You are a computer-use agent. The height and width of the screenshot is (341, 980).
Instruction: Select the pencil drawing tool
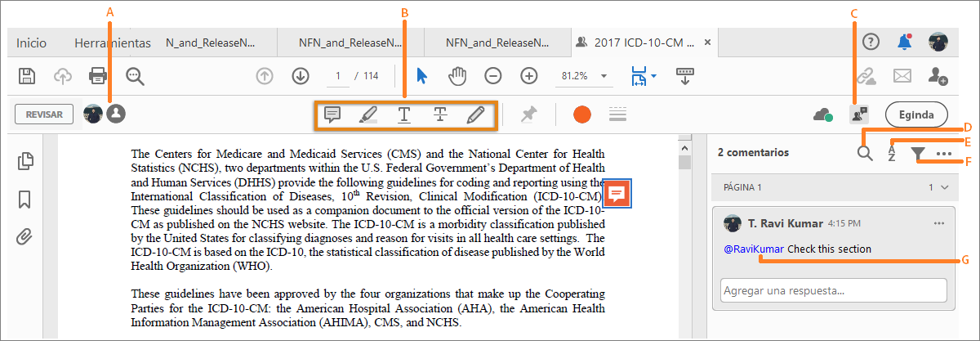(x=475, y=114)
